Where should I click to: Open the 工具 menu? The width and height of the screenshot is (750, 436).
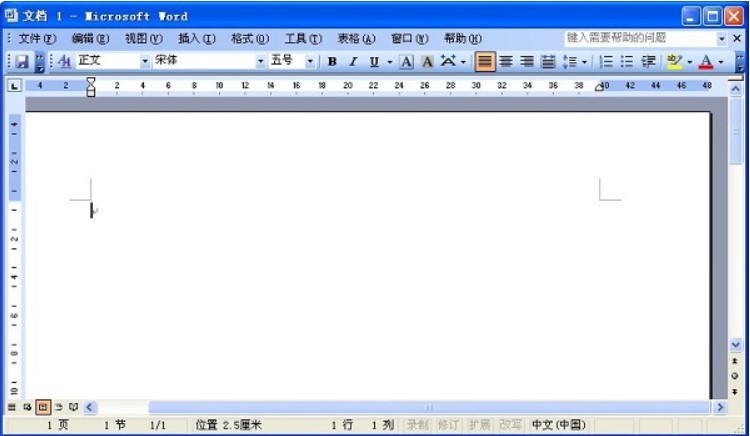303,38
